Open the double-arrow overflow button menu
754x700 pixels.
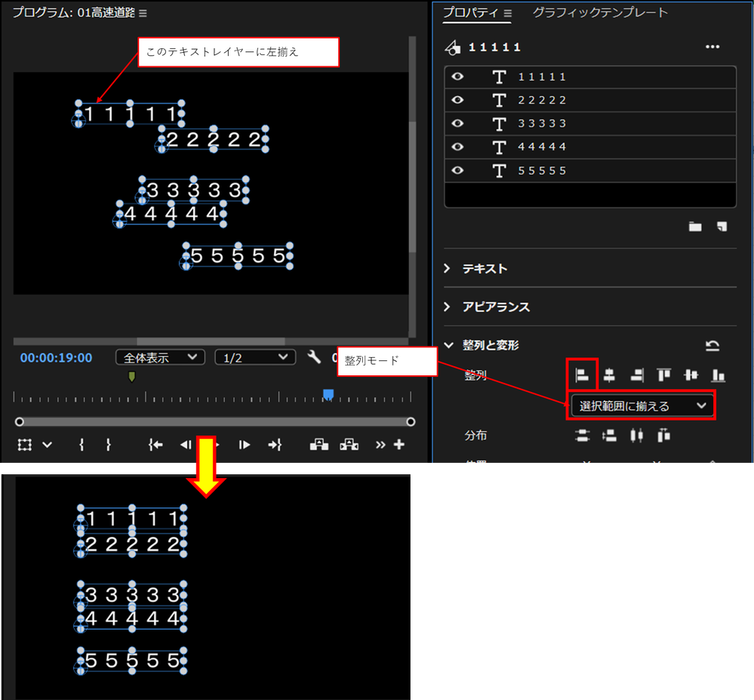[x=380, y=445]
